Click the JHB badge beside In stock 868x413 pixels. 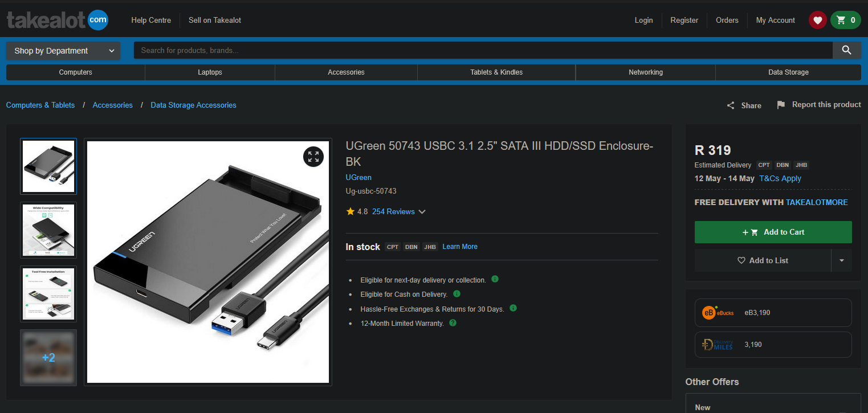[x=430, y=247]
